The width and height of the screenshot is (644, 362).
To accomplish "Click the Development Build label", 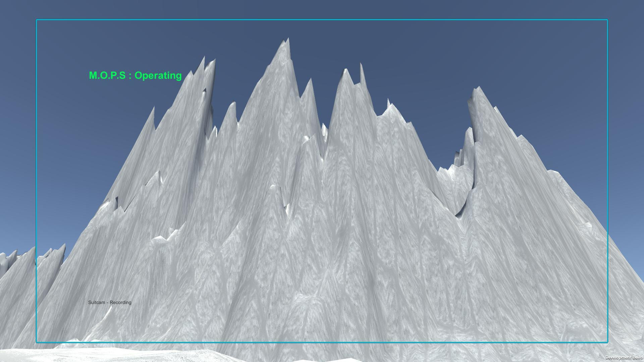I will (624, 357).
